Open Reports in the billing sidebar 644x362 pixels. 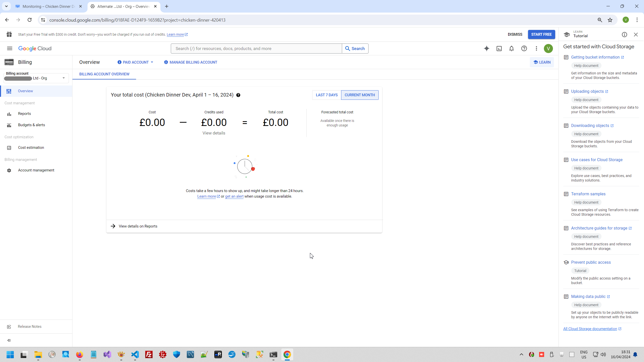[24, 114]
